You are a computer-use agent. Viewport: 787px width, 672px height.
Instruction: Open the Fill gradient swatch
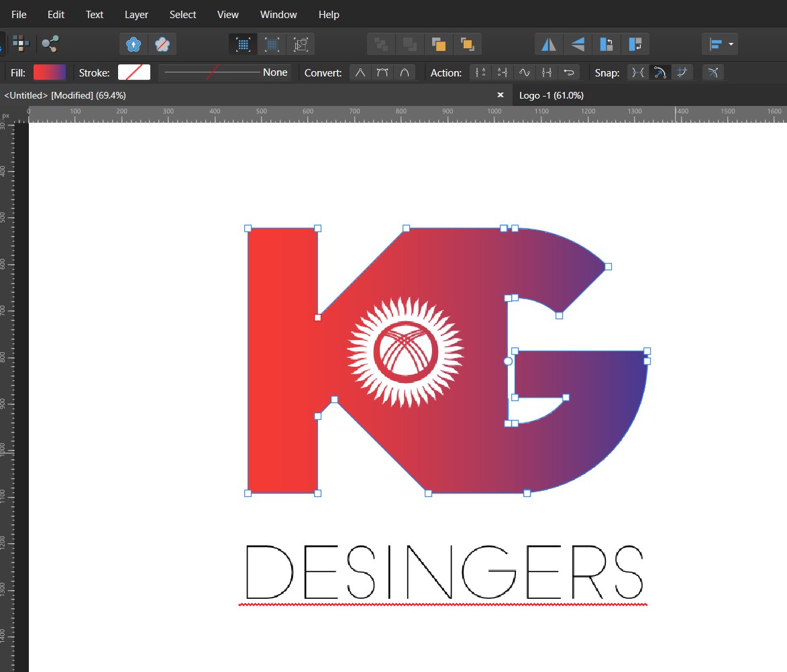pos(49,72)
